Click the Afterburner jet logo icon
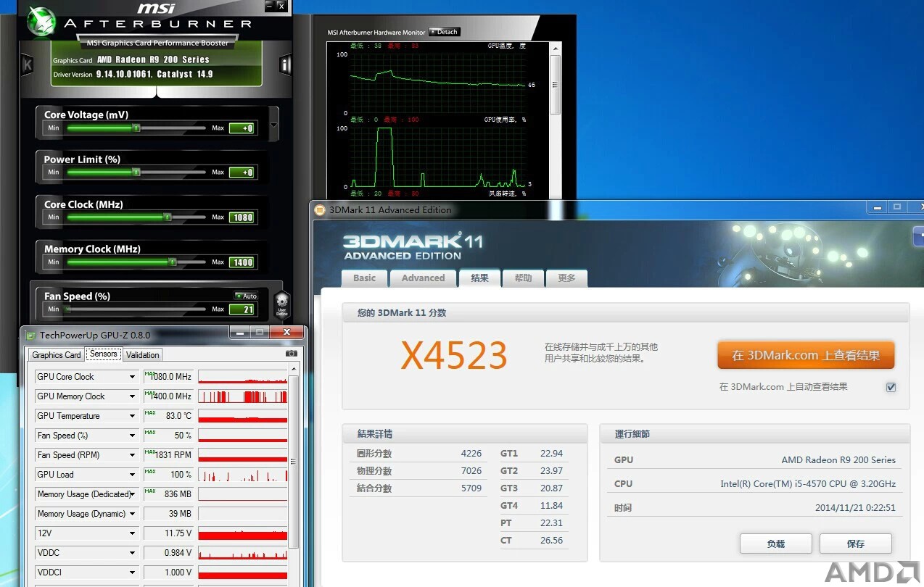 (41, 22)
